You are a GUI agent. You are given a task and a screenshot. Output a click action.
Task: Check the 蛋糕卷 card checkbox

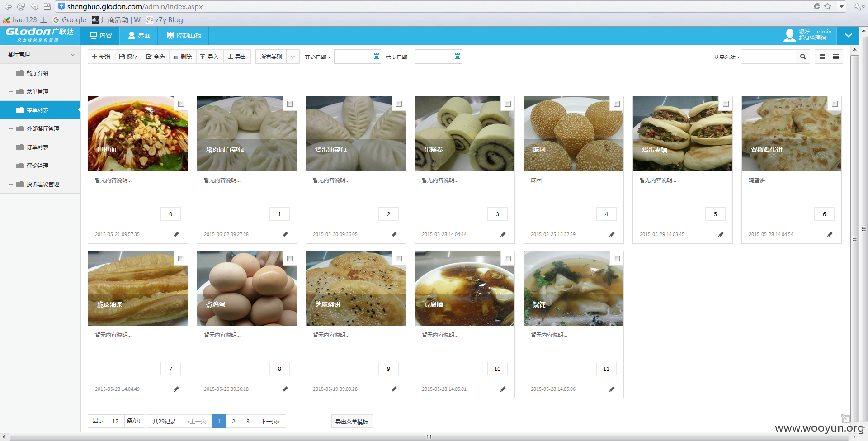[508, 104]
